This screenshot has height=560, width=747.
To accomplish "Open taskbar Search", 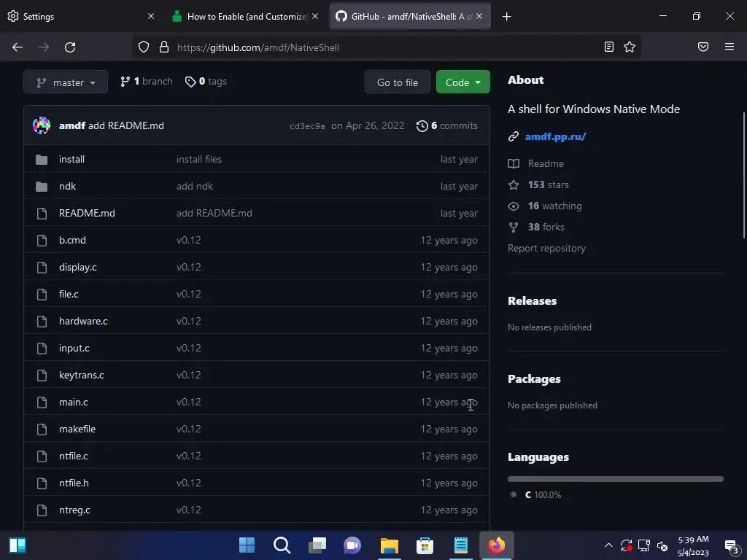I will (282, 545).
